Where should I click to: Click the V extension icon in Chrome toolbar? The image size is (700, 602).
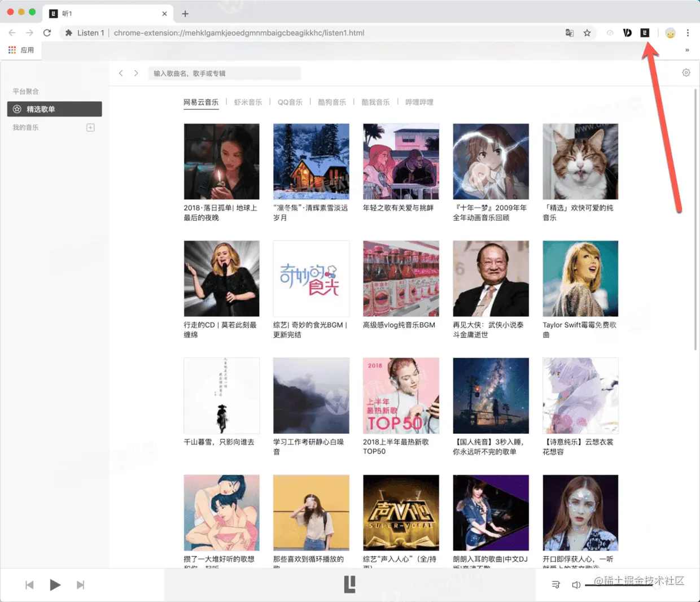pos(627,33)
